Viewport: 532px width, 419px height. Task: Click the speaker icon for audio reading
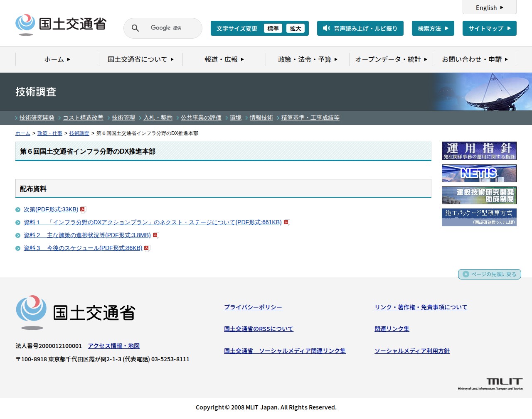point(326,28)
